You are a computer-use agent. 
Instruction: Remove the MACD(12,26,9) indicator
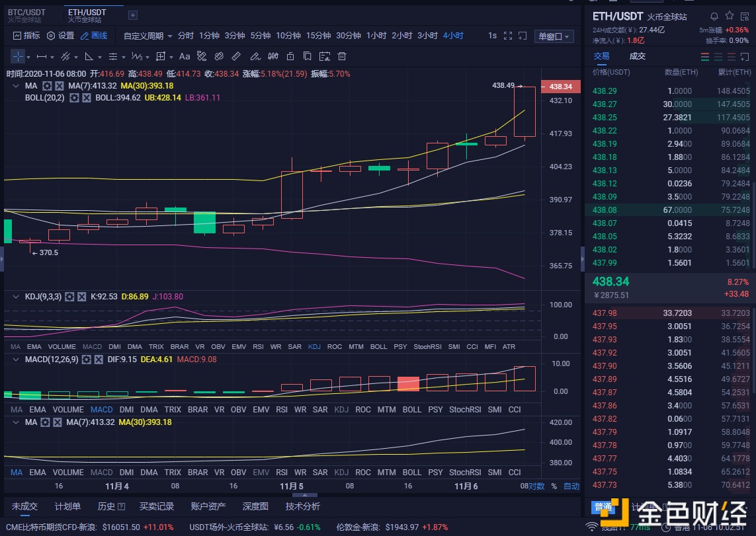pos(99,360)
